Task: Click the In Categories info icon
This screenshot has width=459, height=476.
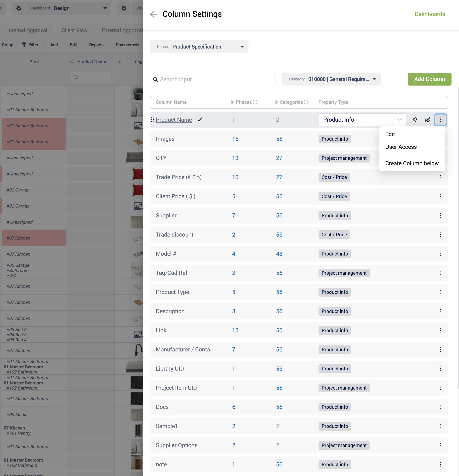Action: (306, 102)
